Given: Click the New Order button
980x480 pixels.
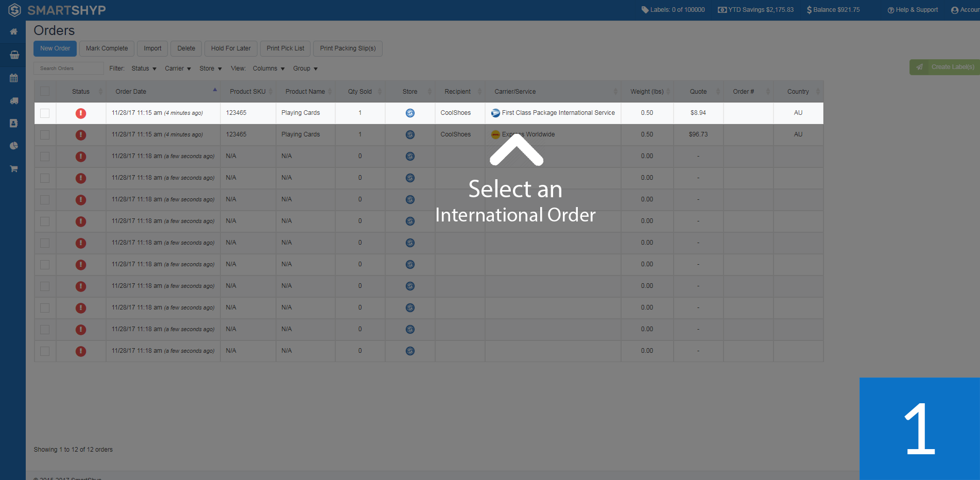Looking at the screenshot, I should 55,48.
